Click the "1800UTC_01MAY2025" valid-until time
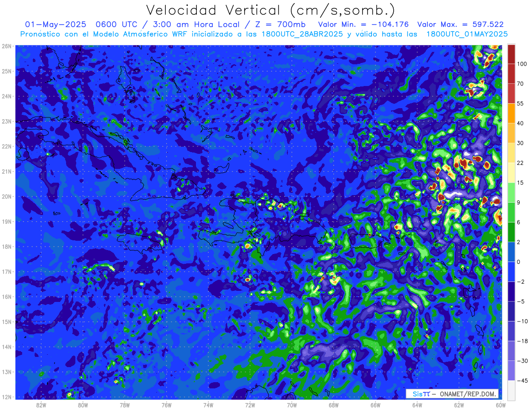532x411 pixels. (x=467, y=34)
